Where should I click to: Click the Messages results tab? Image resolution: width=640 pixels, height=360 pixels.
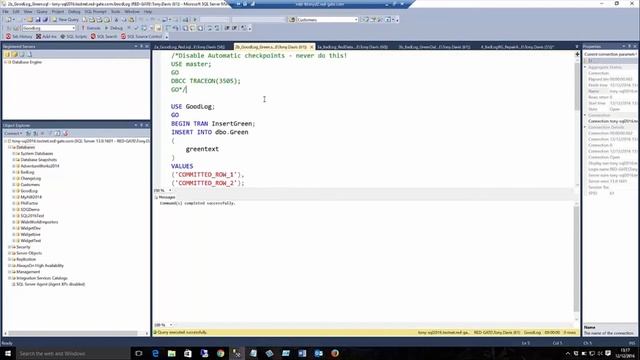[165, 197]
